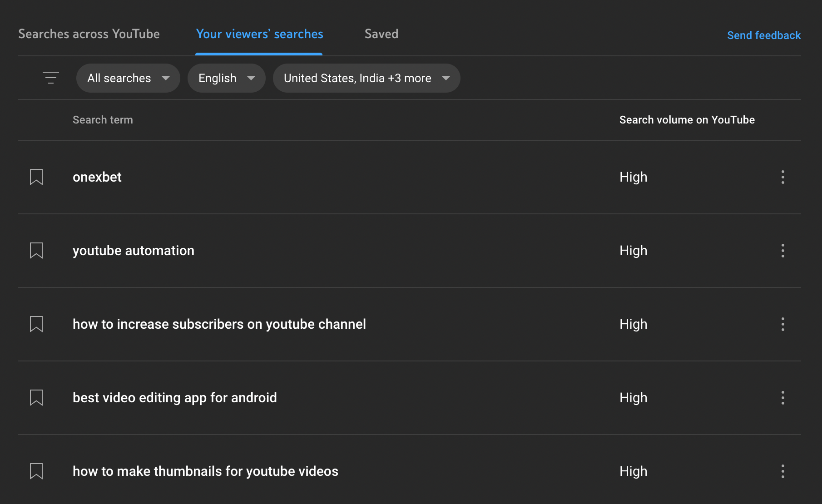Open United States, India +3 more dropdown
Screen dimensions: 822x504
pyautogui.click(x=366, y=78)
